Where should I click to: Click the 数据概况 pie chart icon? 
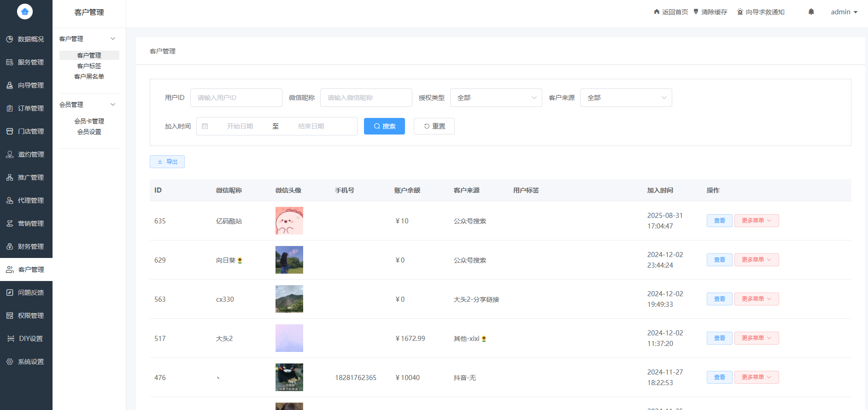pos(10,39)
